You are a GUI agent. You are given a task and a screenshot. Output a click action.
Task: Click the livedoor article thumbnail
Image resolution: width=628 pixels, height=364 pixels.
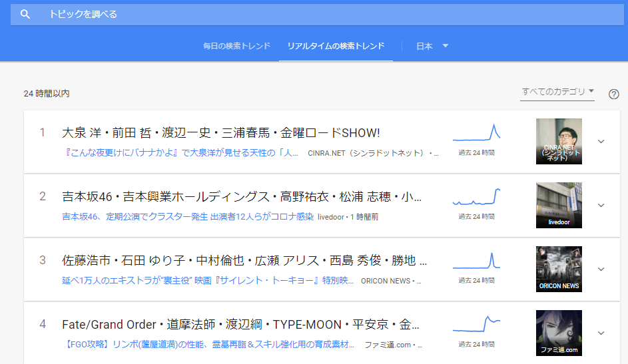(559, 205)
